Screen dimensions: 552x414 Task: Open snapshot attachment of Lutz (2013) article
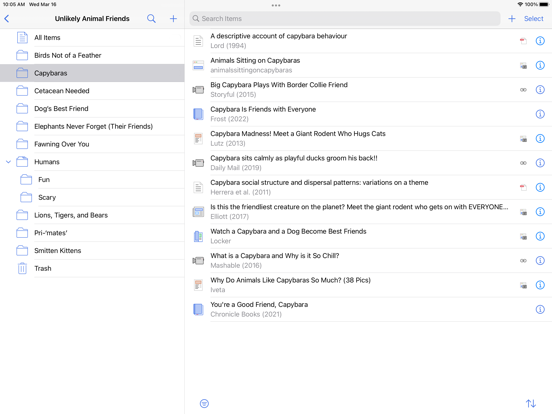523,139
